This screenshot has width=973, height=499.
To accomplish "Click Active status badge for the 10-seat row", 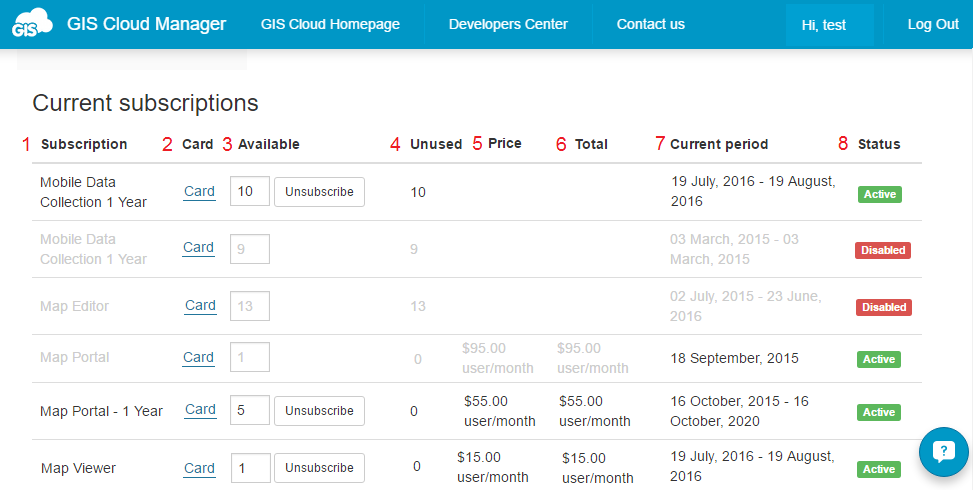I will click(880, 194).
